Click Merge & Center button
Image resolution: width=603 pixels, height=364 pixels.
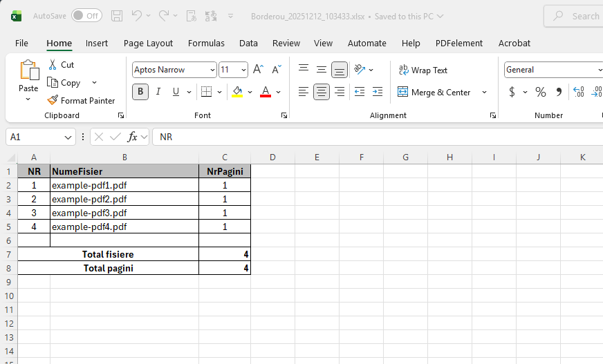tap(434, 92)
